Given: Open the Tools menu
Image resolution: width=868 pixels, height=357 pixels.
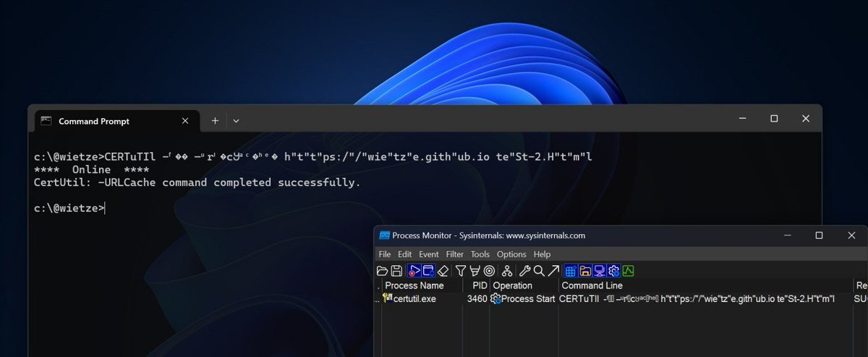Looking at the screenshot, I should point(480,254).
